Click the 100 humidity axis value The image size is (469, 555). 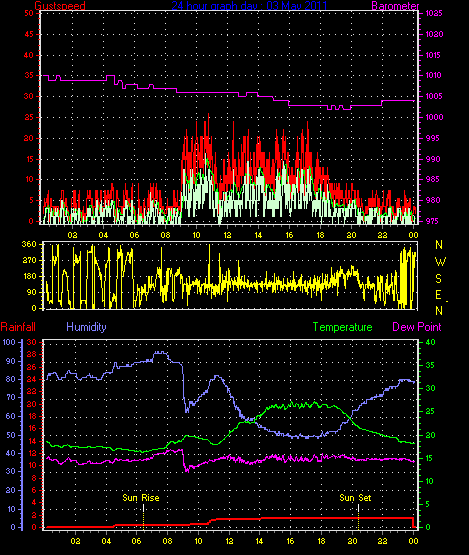9,342
